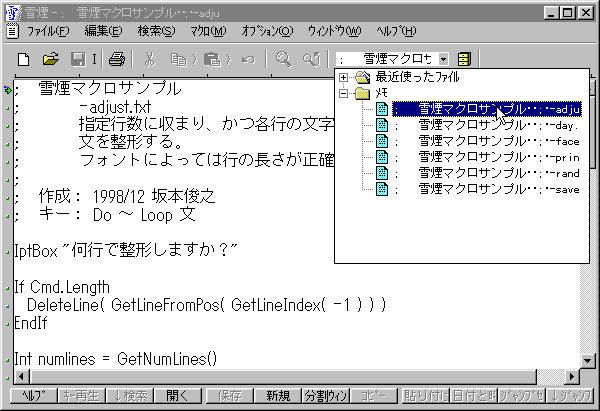600x411 pixels.
Task: Click the Open folder toolbar icon
Action: (x=51, y=59)
